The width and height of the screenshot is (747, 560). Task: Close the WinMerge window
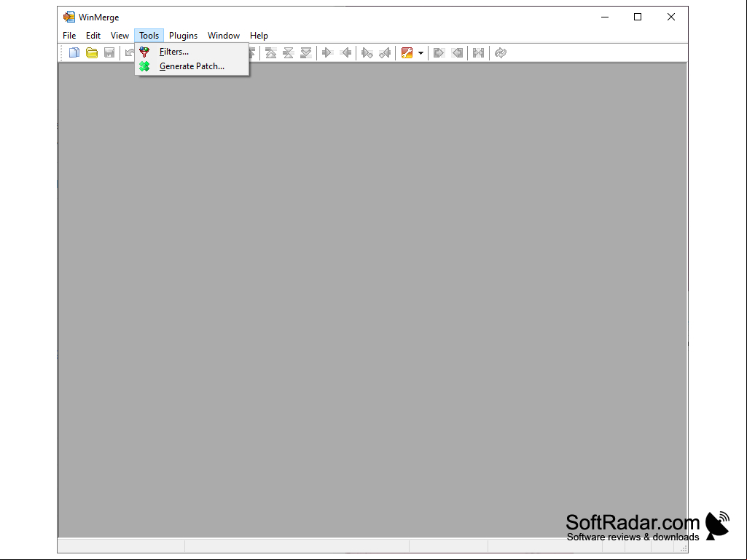tap(670, 17)
